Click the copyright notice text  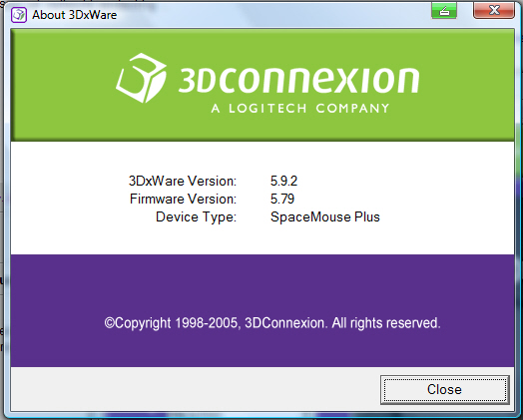coord(272,323)
